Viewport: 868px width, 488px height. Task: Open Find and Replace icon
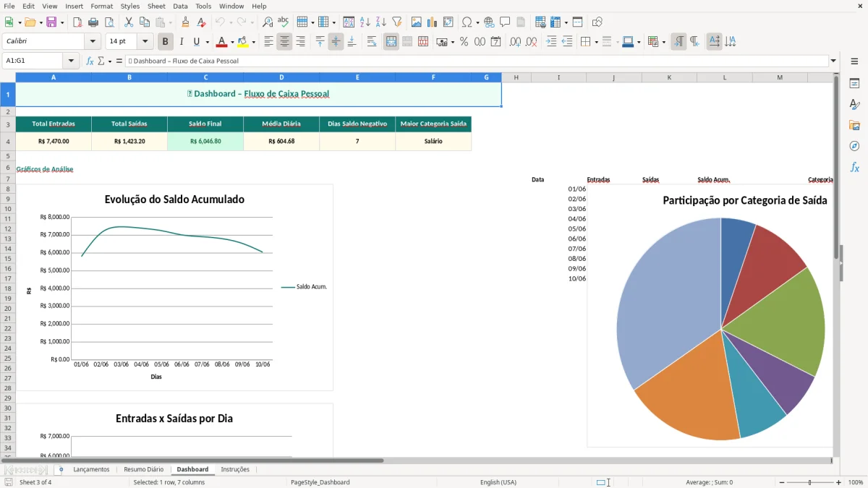click(268, 22)
